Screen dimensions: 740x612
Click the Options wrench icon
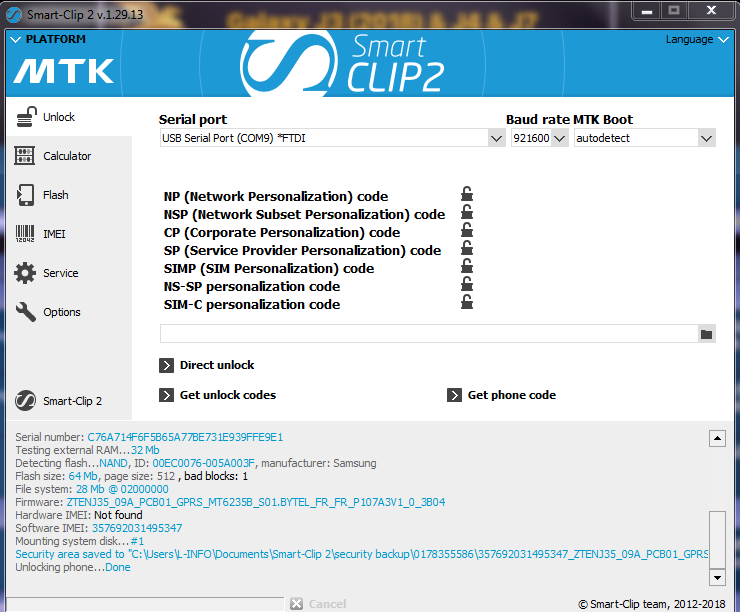click(25, 312)
